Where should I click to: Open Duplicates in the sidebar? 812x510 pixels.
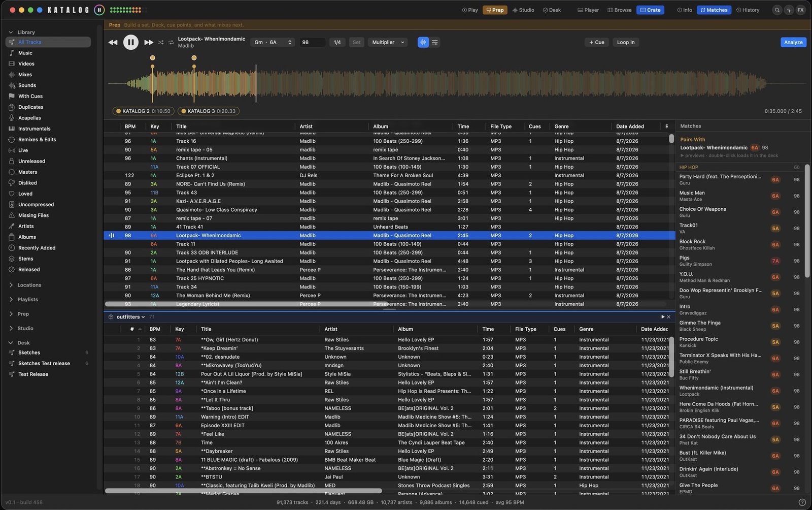(48, 107)
